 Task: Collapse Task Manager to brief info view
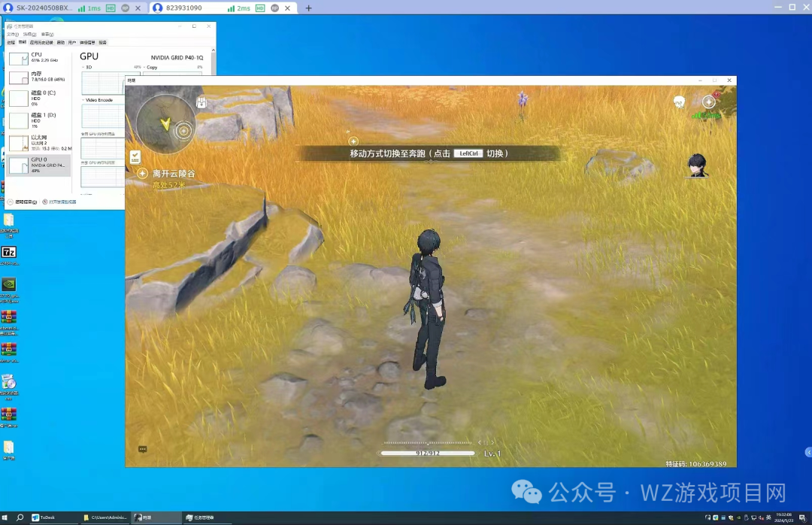pyautogui.click(x=22, y=202)
